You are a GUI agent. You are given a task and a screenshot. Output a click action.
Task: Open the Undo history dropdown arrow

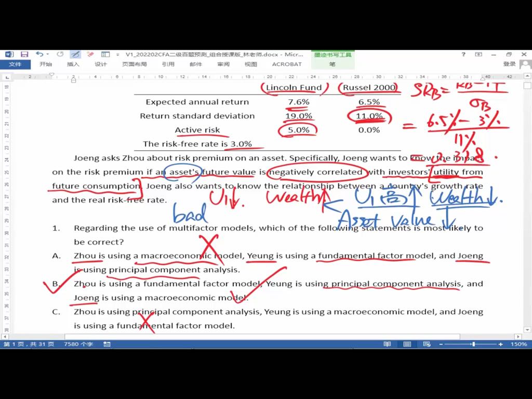point(47,54)
